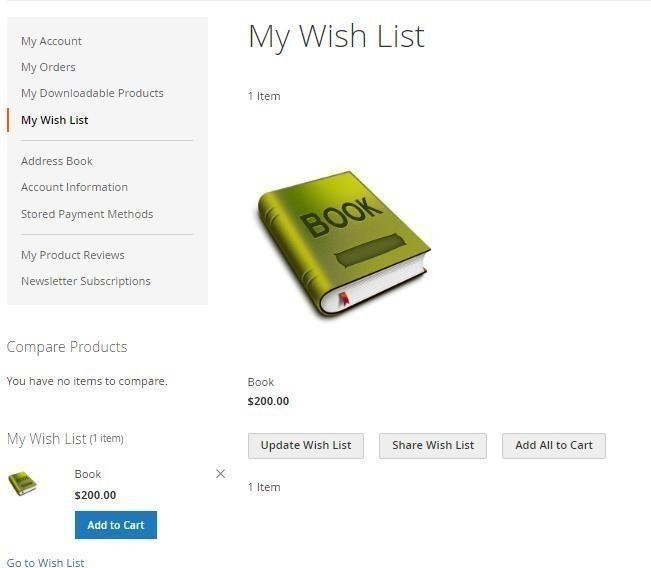Select My Wish List in sidebar menu
This screenshot has height=568, width=651.
tap(54, 120)
